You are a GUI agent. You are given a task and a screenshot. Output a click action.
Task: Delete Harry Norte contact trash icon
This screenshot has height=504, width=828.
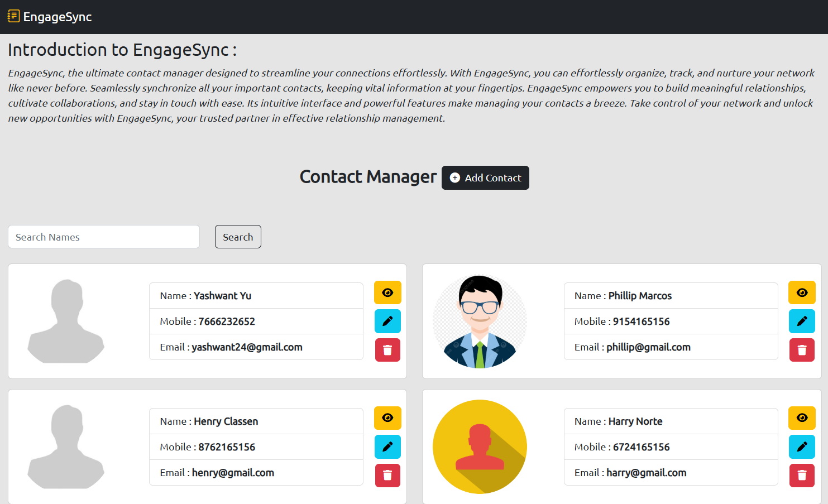(802, 476)
